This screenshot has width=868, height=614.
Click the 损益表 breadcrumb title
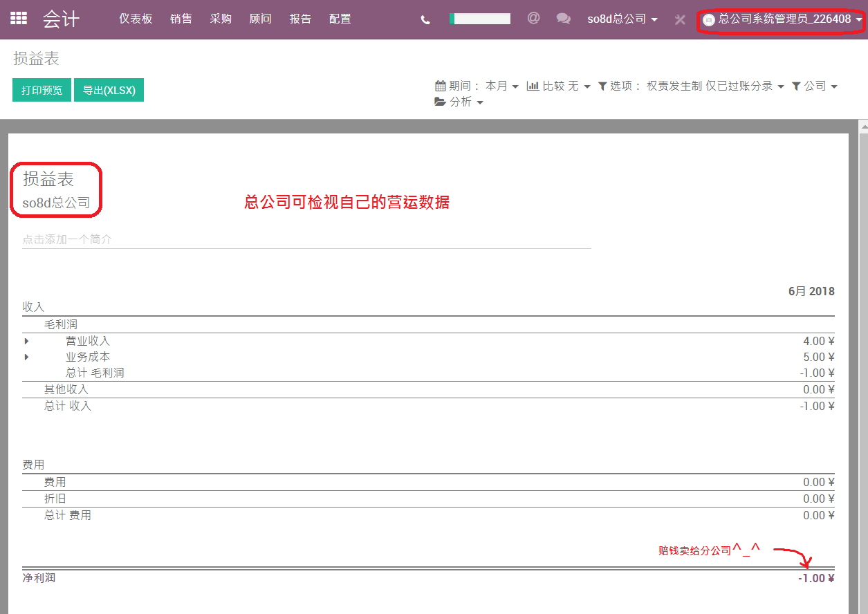[36, 59]
